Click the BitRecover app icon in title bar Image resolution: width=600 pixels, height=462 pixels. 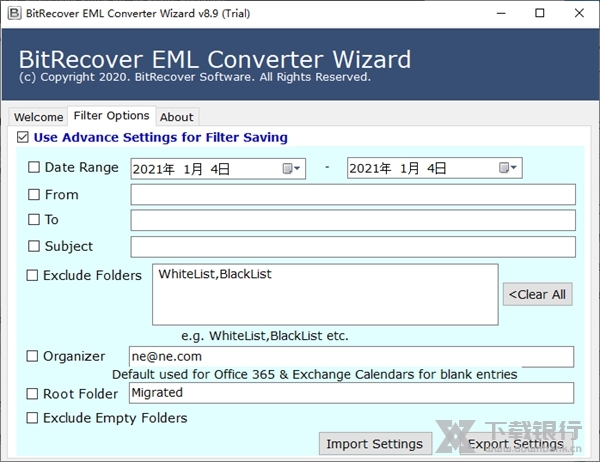14,13
